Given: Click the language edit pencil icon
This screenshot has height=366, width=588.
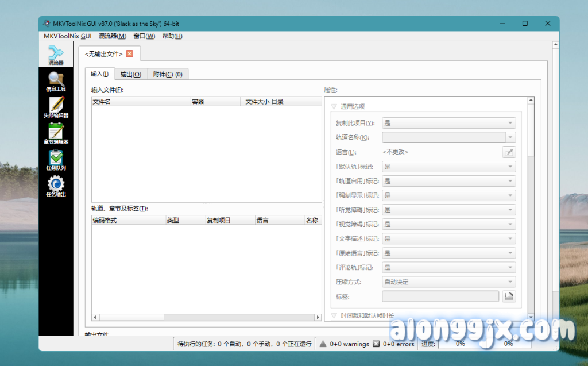Looking at the screenshot, I should tap(509, 152).
